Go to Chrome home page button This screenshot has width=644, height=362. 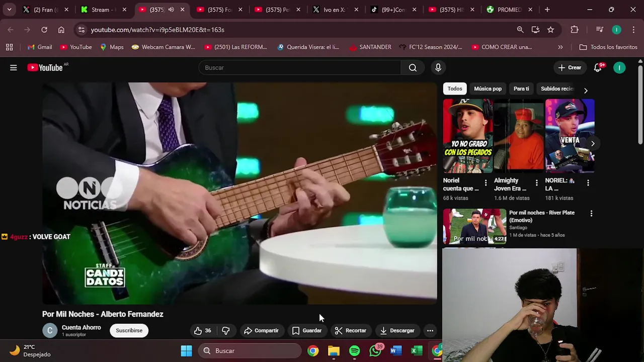61,30
